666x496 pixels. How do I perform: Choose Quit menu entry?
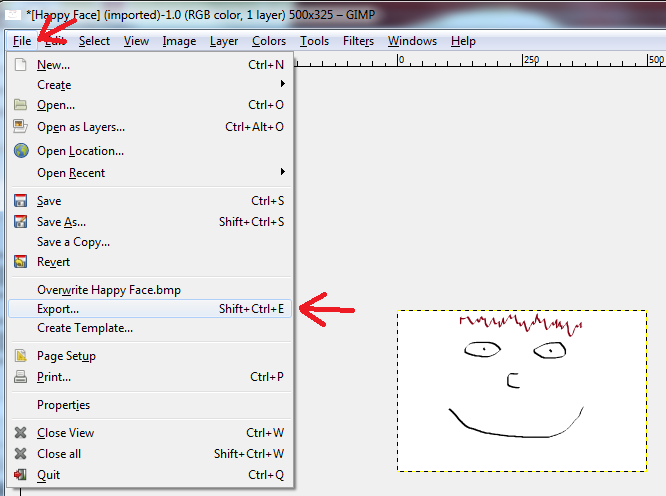pos(150,475)
